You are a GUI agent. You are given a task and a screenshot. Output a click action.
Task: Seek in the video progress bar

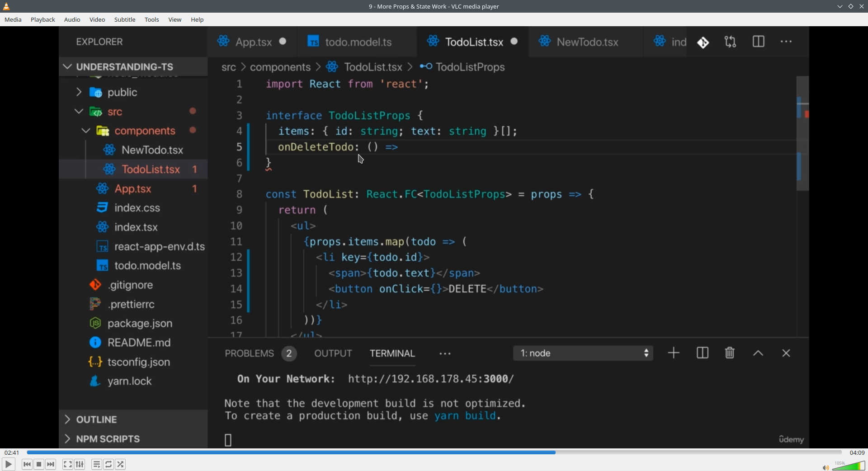[x=434, y=452]
